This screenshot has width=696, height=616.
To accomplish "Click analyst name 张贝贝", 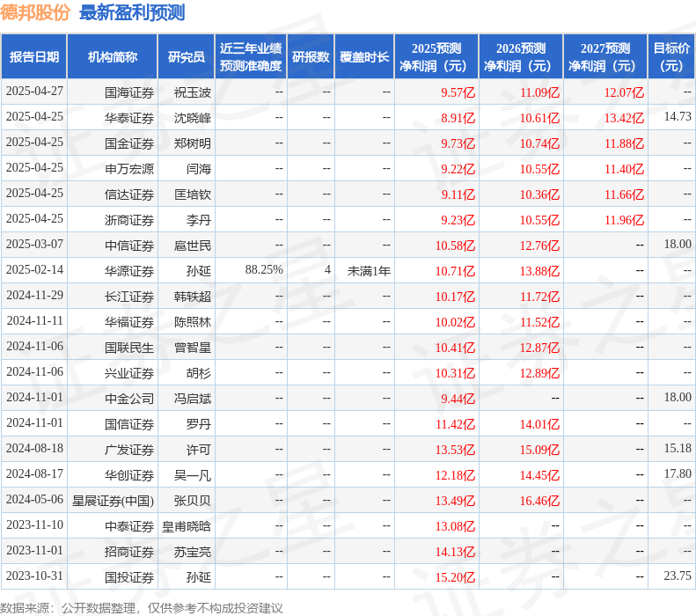I will 192,501.
